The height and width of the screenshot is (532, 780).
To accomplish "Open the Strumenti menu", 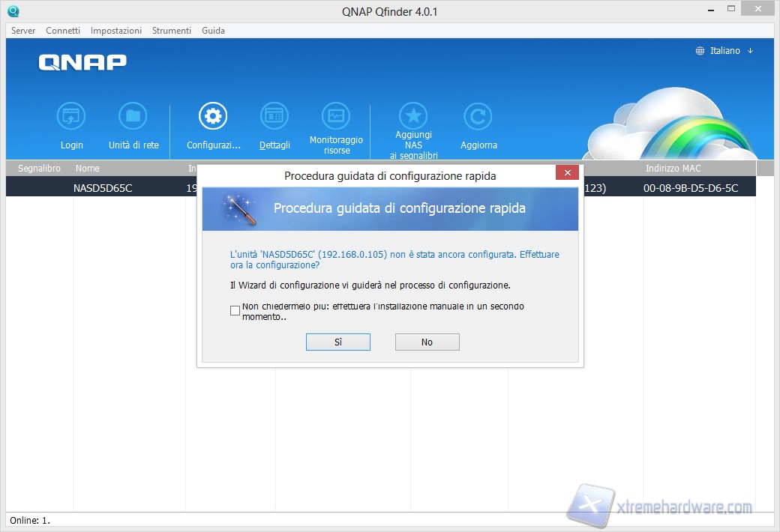I will [x=172, y=31].
